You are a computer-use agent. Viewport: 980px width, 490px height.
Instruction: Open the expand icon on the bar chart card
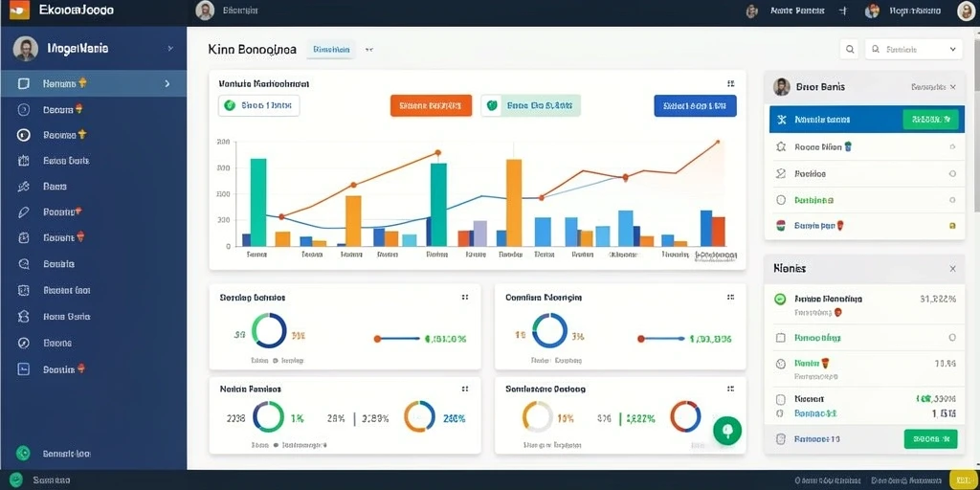point(730,83)
